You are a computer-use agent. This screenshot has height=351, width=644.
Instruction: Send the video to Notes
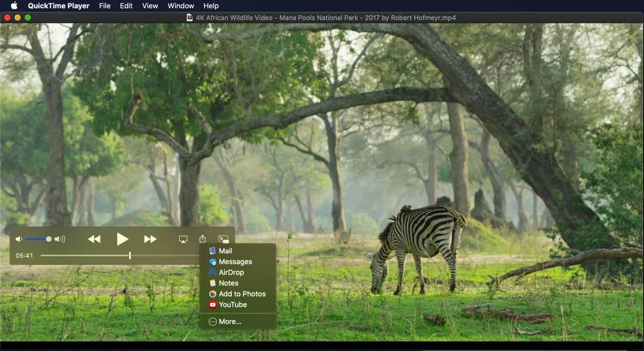[228, 283]
